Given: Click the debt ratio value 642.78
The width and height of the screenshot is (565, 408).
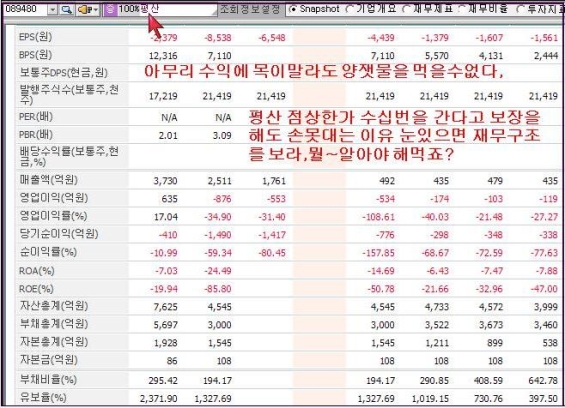Looking at the screenshot, I should 543,380.
